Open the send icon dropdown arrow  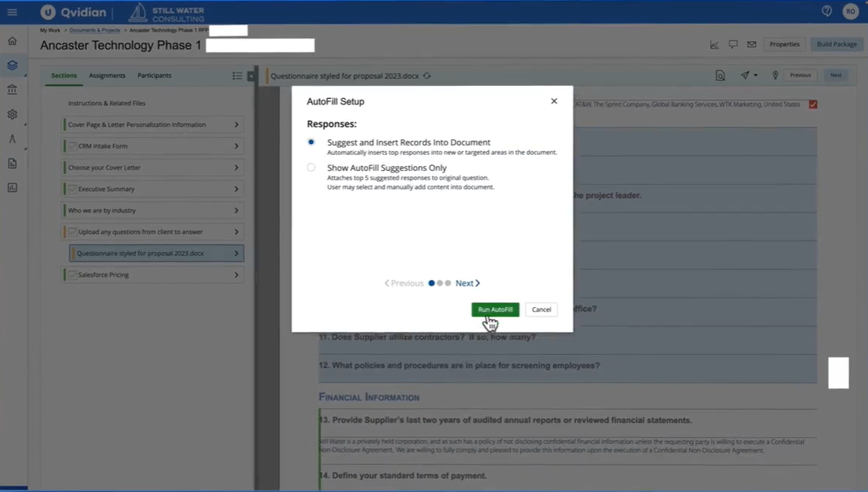756,75
